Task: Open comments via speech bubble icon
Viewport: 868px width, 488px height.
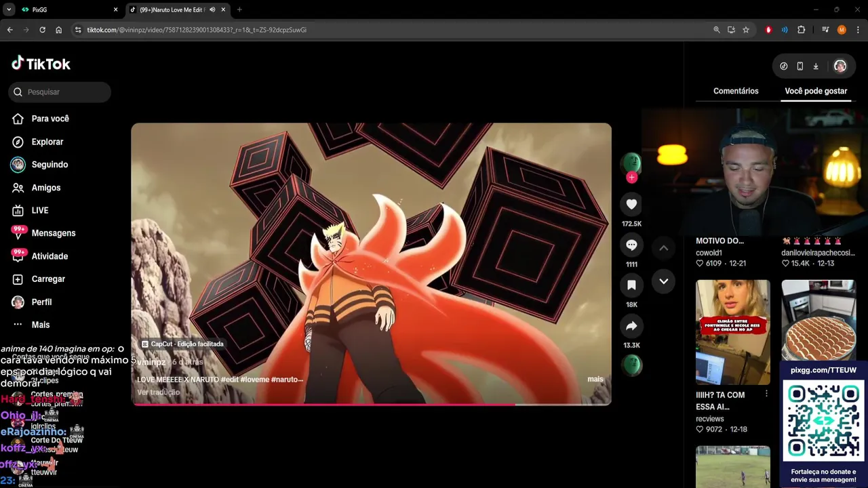Action: (x=631, y=245)
